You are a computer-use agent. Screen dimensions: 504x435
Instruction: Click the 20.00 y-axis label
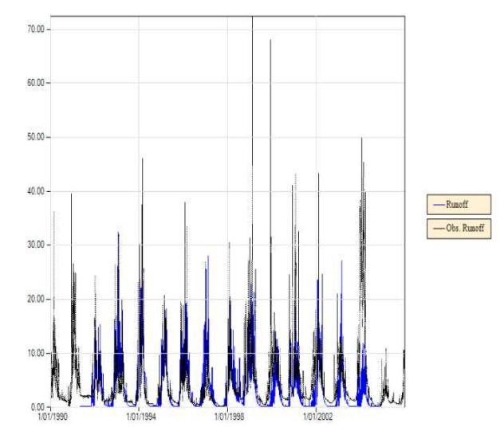pos(36,300)
